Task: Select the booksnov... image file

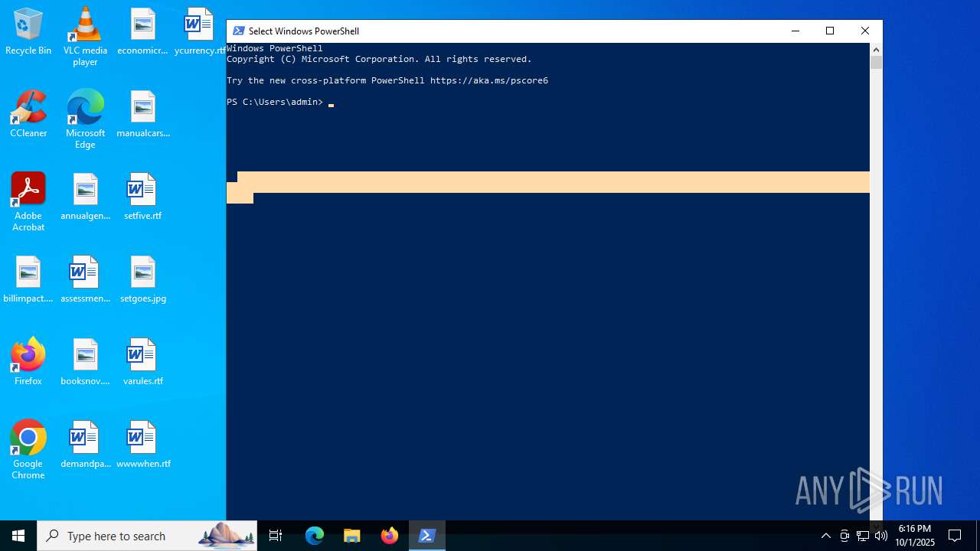Action: pyautogui.click(x=85, y=362)
